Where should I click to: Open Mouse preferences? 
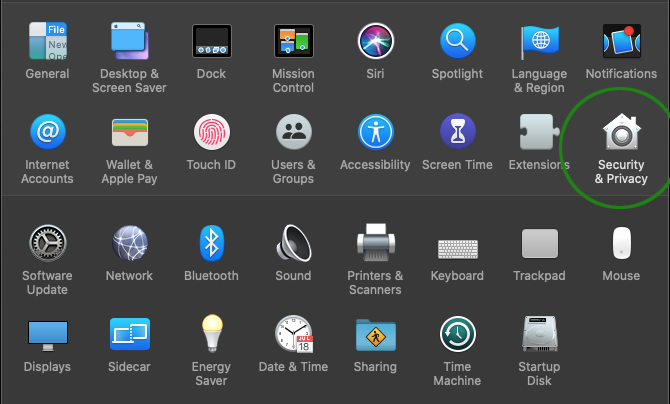coord(622,243)
